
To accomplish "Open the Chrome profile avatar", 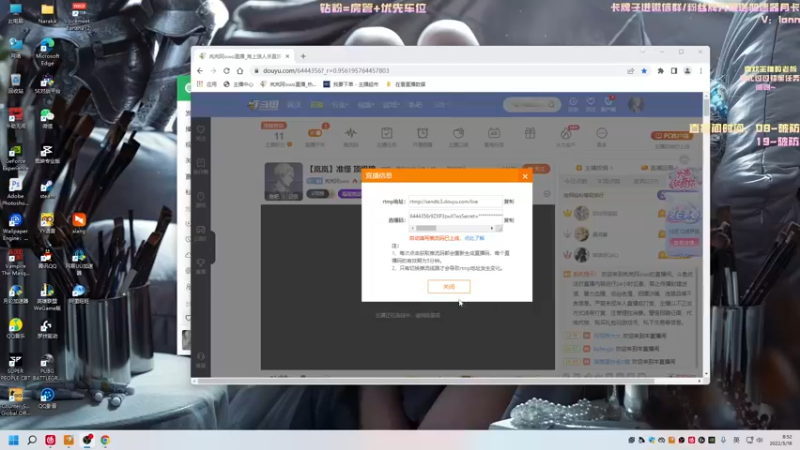I will pos(687,71).
